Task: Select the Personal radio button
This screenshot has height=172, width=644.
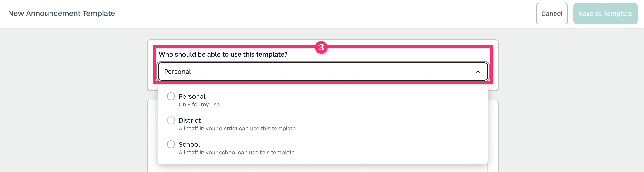Action: point(171,96)
